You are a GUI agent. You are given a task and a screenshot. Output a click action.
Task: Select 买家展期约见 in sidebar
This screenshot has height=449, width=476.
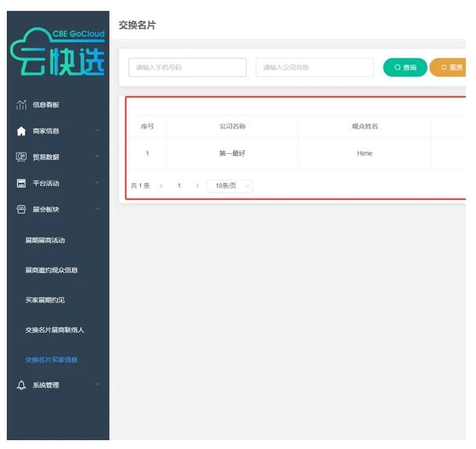tap(45, 300)
